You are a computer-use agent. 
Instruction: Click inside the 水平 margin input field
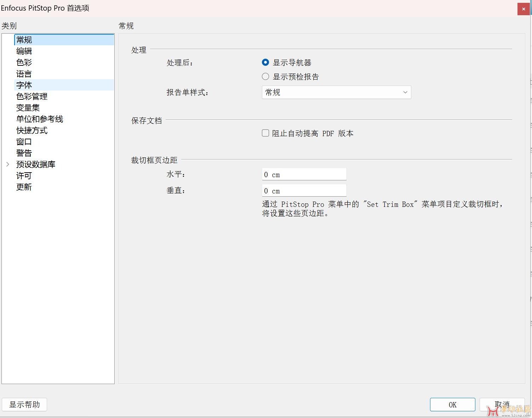(x=304, y=174)
